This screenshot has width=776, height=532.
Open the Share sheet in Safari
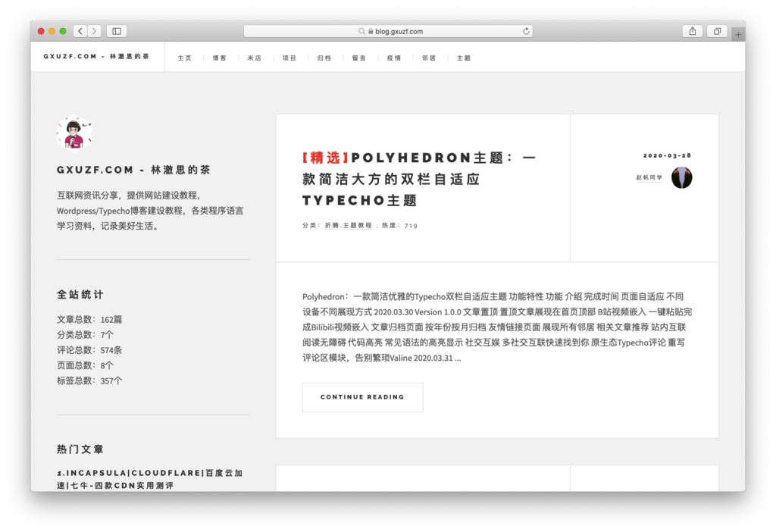pyautogui.click(x=691, y=31)
